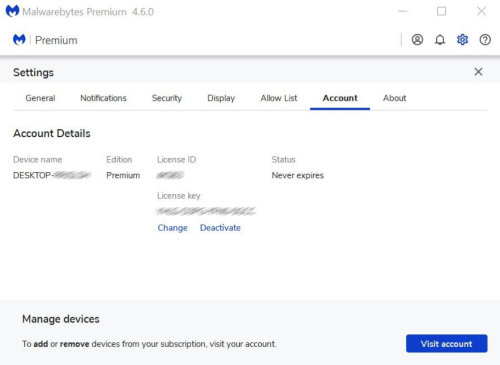The width and height of the screenshot is (500, 365).
Task: Click the Change license link
Action: coord(172,228)
